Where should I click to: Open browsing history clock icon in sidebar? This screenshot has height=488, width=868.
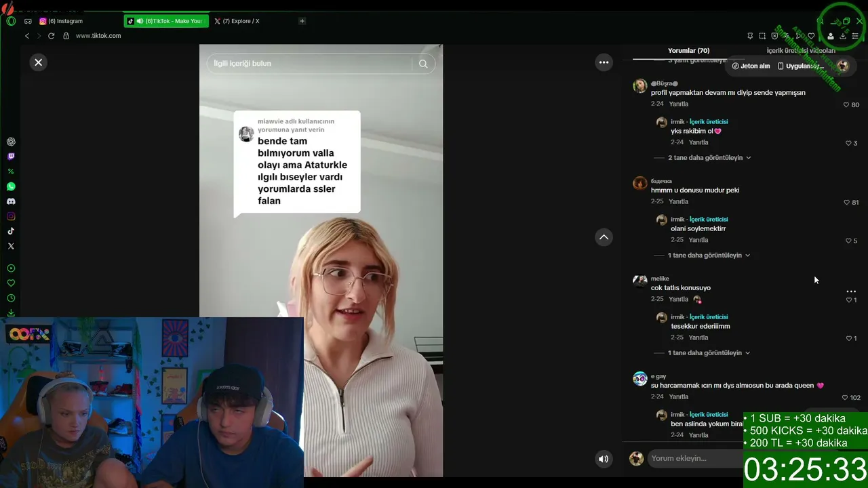coord(11,298)
